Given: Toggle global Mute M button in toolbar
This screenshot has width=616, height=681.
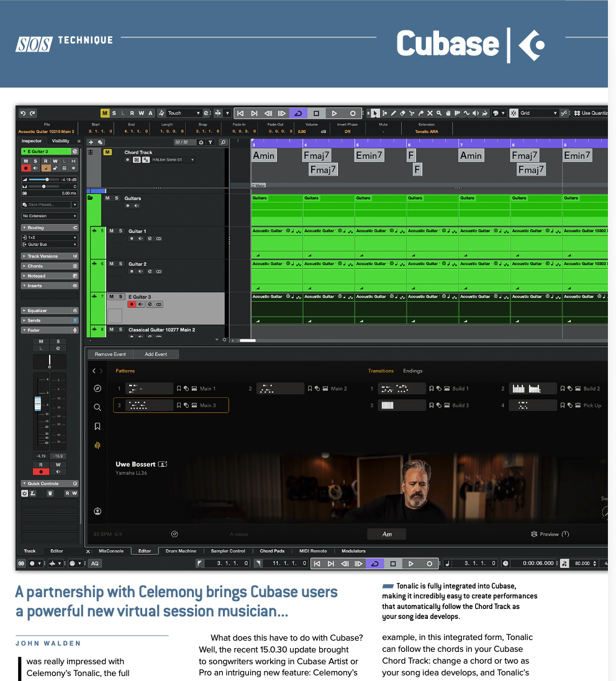Looking at the screenshot, I should click(x=105, y=114).
